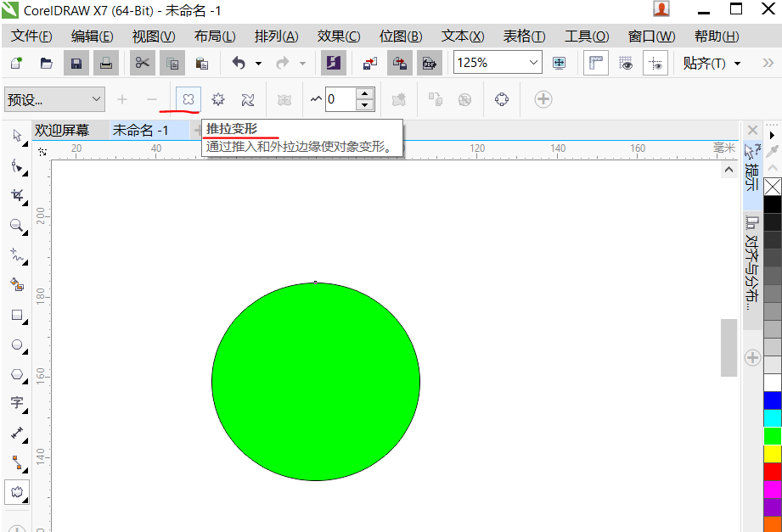Select the Pick tool
782x532 pixels.
pos(18,136)
